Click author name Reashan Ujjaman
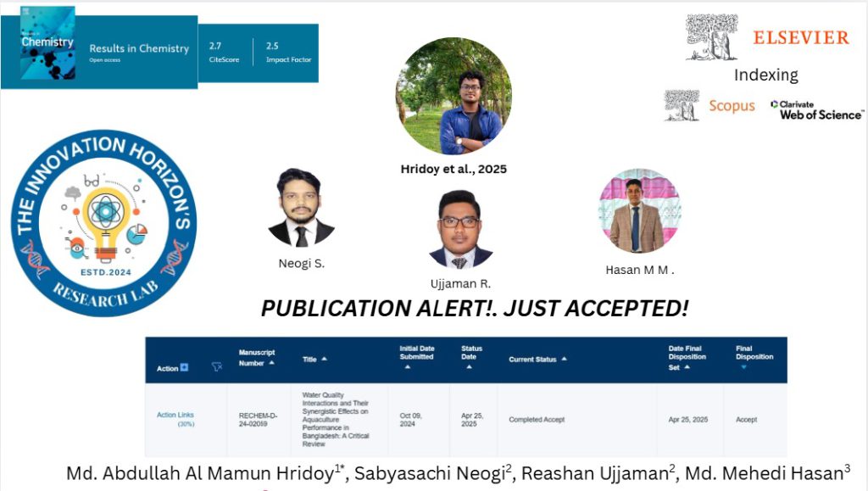The width and height of the screenshot is (868, 491). pyautogui.click(x=595, y=474)
